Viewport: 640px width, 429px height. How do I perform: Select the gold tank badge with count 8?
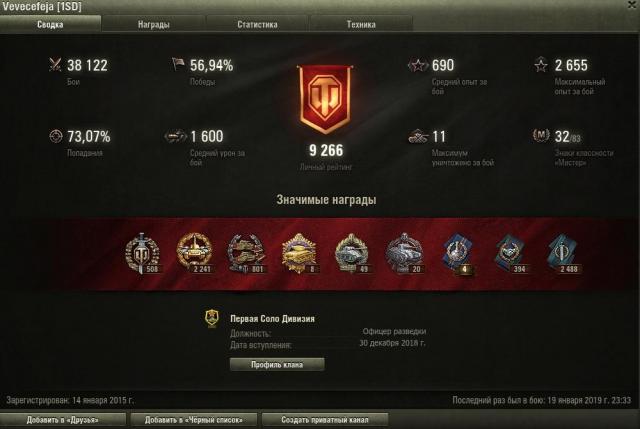(x=299, y=253)
